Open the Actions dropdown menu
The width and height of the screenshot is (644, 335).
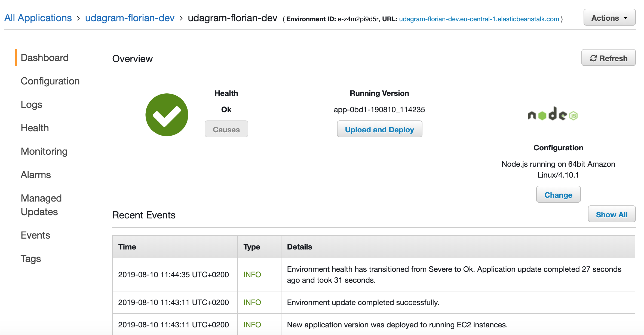[x=609, y=18]
